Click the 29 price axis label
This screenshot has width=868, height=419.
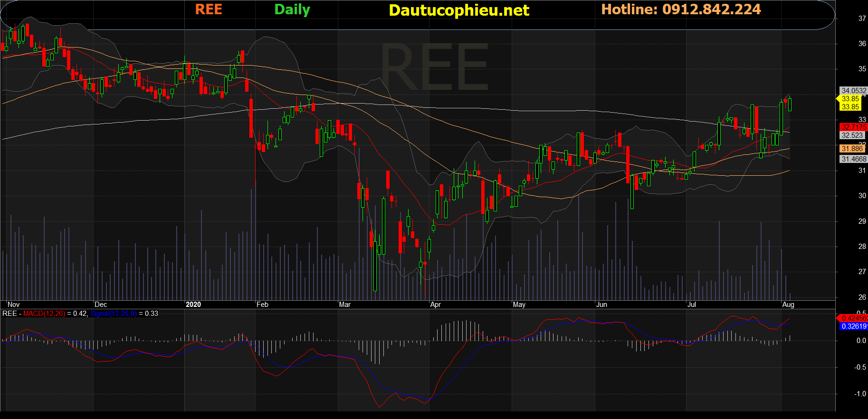[x=862, y=221]
